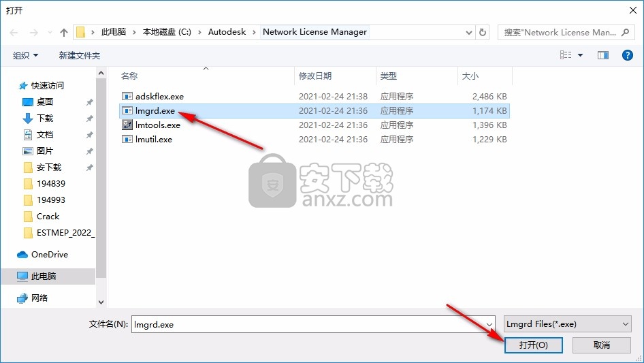The height and width of the screenshot is (363, 644).
Task: Open 文档 in navigation pane
Action: pyautogui.click(x=45, y=134)
